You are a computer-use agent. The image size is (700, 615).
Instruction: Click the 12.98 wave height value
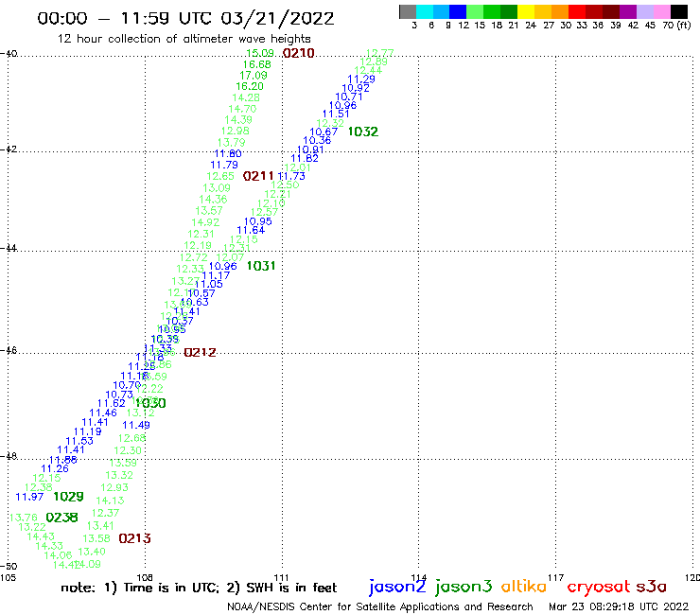[x=236, y=131]
